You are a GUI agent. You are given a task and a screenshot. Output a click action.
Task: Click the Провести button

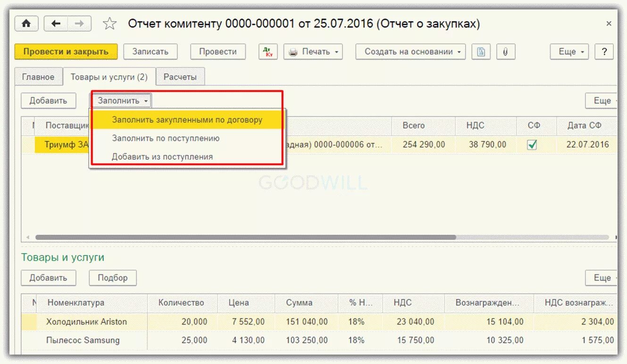pos(218,52)
